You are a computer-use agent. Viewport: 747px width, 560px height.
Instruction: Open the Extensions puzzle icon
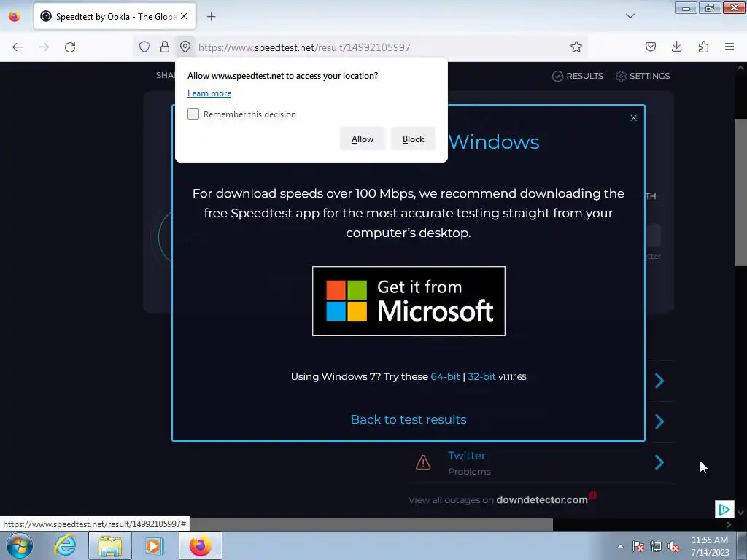click(x=703, y=47)
